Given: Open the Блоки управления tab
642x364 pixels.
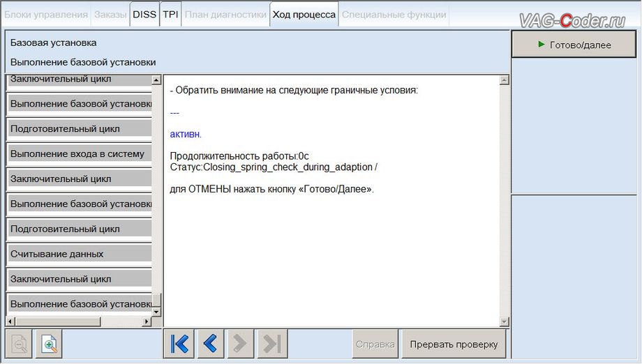Looking at the screenshot, I should (x=46, y=15).
